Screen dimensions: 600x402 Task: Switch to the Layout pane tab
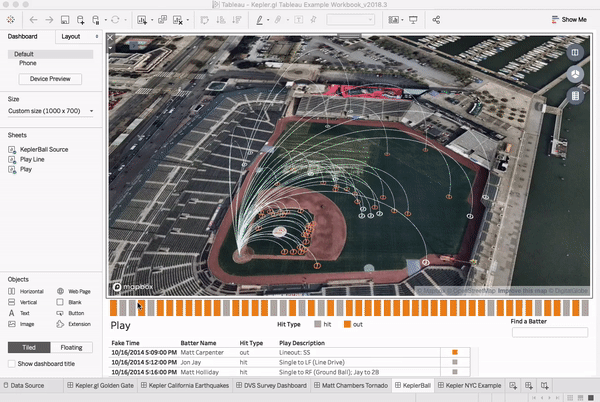click(71, 36)
